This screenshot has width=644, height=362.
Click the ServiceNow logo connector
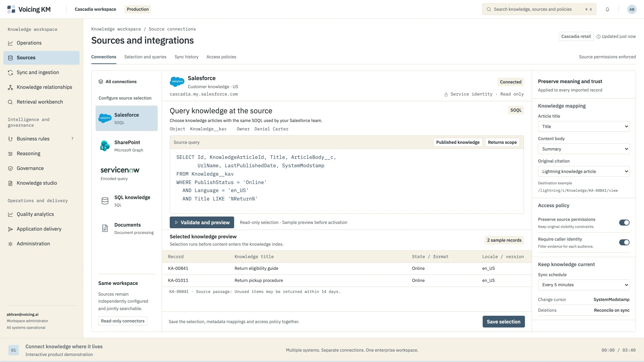pos(120,170)
